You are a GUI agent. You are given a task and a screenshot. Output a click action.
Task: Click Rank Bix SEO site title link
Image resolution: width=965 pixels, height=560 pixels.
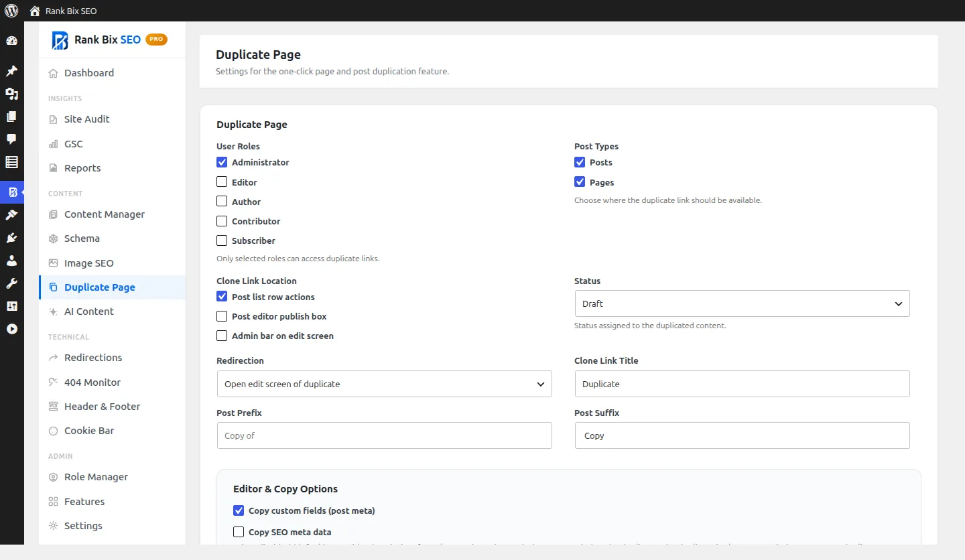pyautogui.click(x=71, y=11)
